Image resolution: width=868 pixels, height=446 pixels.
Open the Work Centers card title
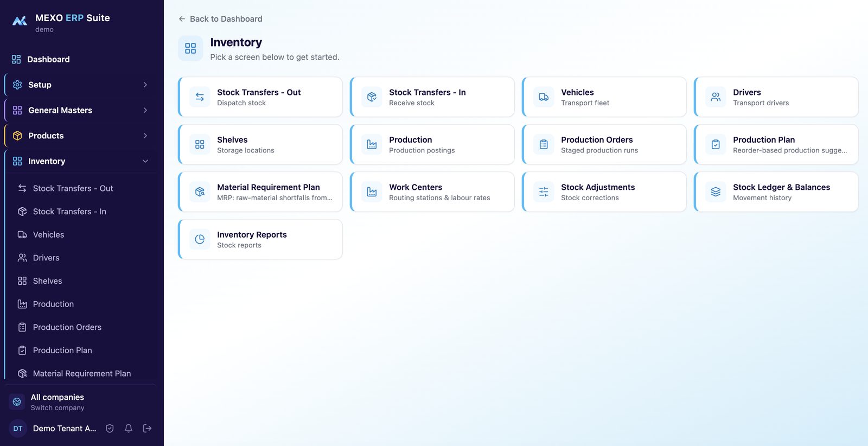[x=416, y=187]
